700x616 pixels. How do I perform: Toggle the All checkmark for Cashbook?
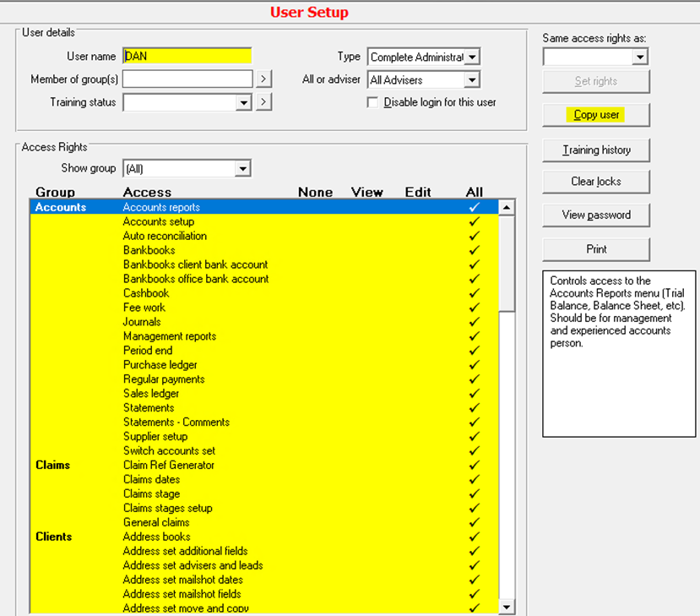click(474, 293)
